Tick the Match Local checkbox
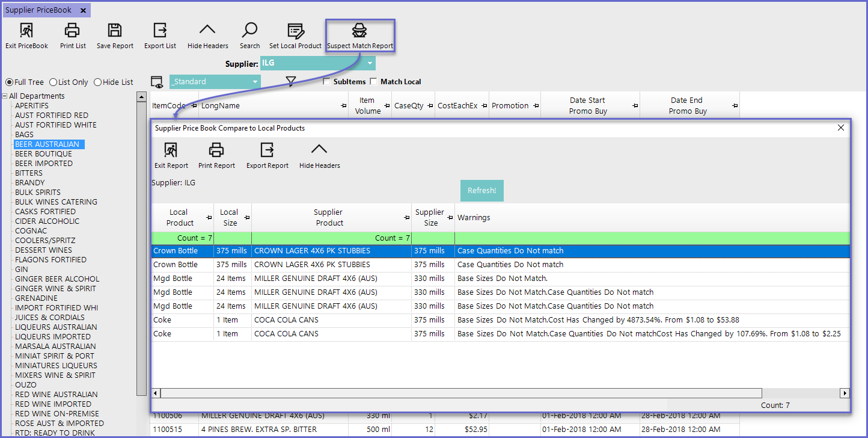868x438 pixels. pyautogui.click(x=373, y=82)
